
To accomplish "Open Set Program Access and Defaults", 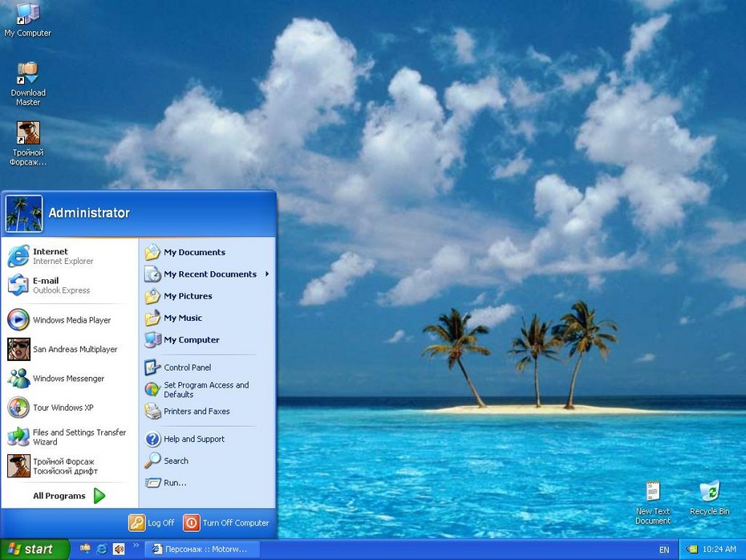I will point(208,390).
